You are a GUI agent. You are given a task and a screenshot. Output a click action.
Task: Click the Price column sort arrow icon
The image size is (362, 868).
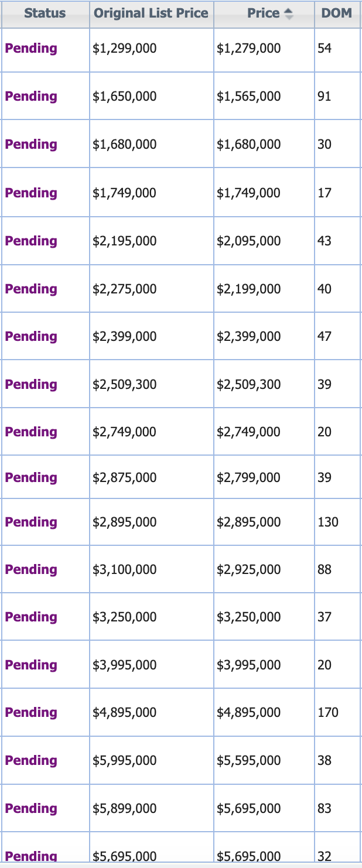click(x=288, y=14)
